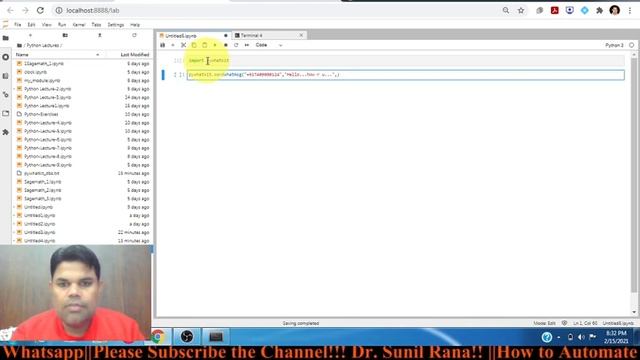This screenshot has height=360, width=640.
Task: Open the Tabs menu
Action: [96, 25]
